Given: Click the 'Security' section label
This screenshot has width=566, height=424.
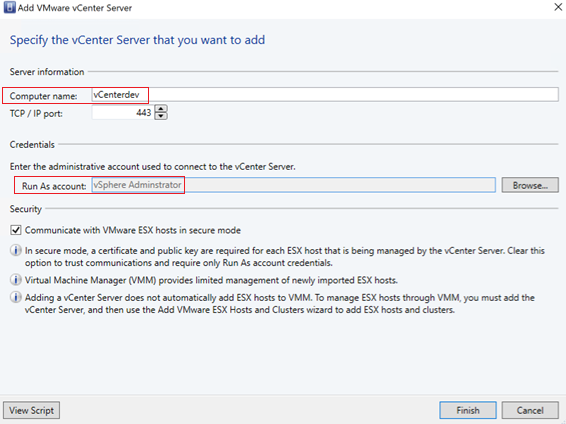Looking at the screenshot, I should (26, 209).
